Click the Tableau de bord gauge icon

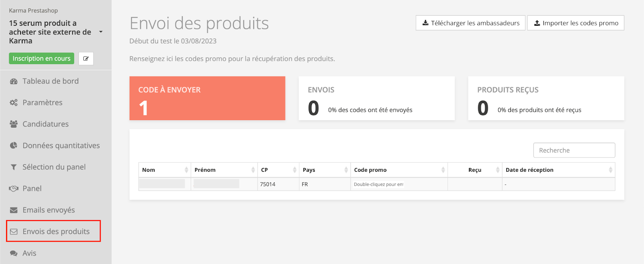[14, 81]
